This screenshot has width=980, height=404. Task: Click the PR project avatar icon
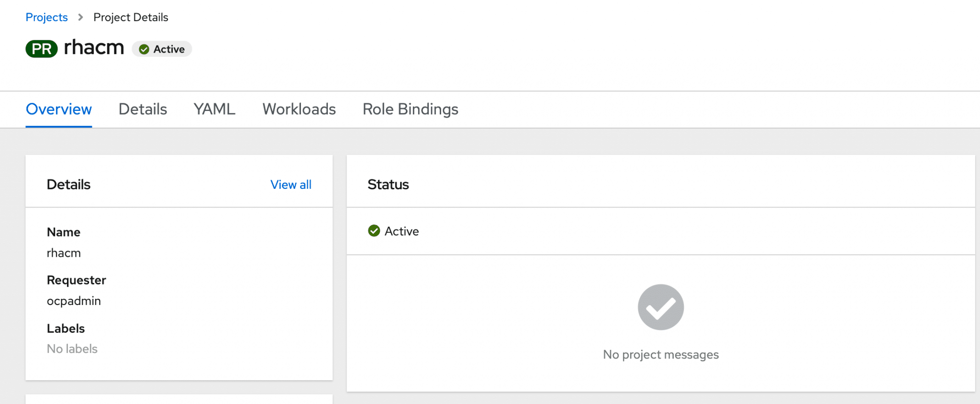point(41,48)
